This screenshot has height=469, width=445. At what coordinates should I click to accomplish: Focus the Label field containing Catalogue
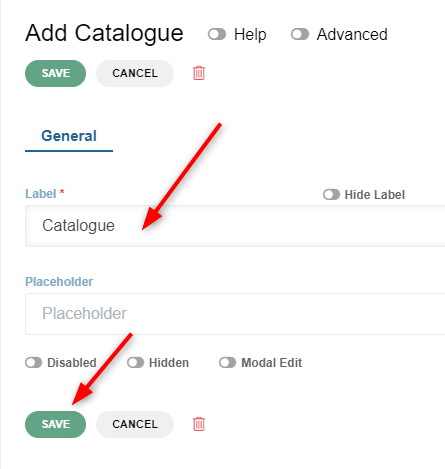click(235, 226)
